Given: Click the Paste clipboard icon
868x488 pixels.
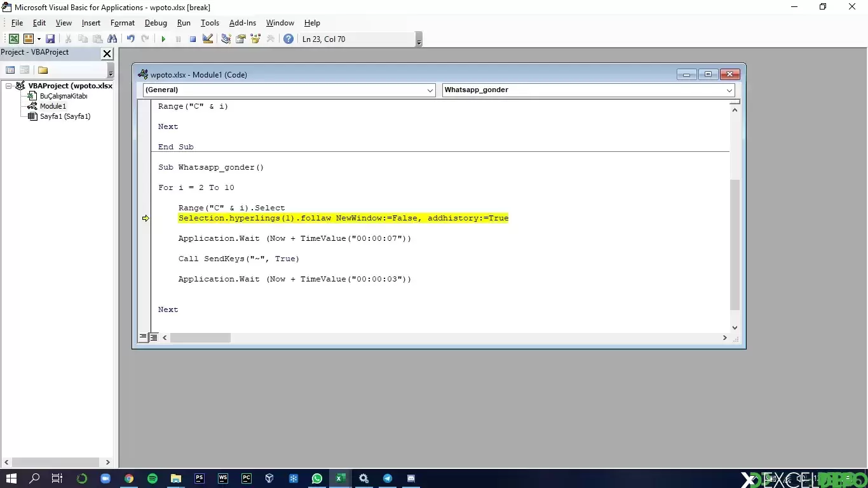Looking at the screenshot, I should (97, 39).
